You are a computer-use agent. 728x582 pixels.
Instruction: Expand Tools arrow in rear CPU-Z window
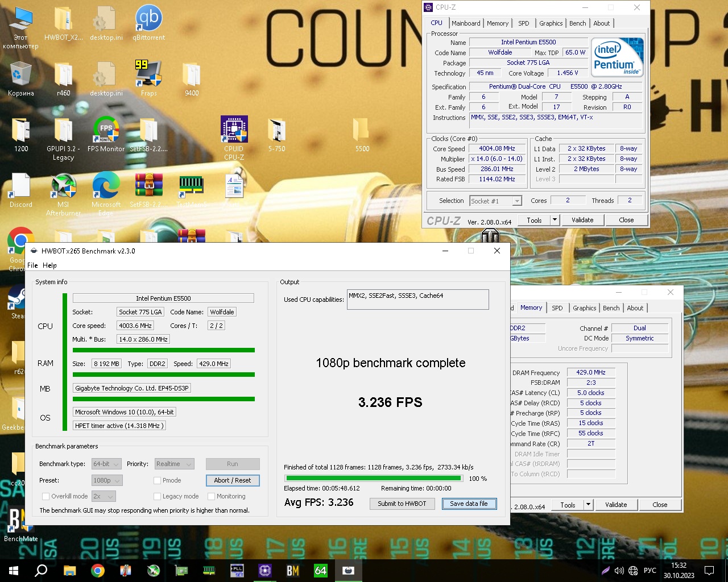click(588, 505)
